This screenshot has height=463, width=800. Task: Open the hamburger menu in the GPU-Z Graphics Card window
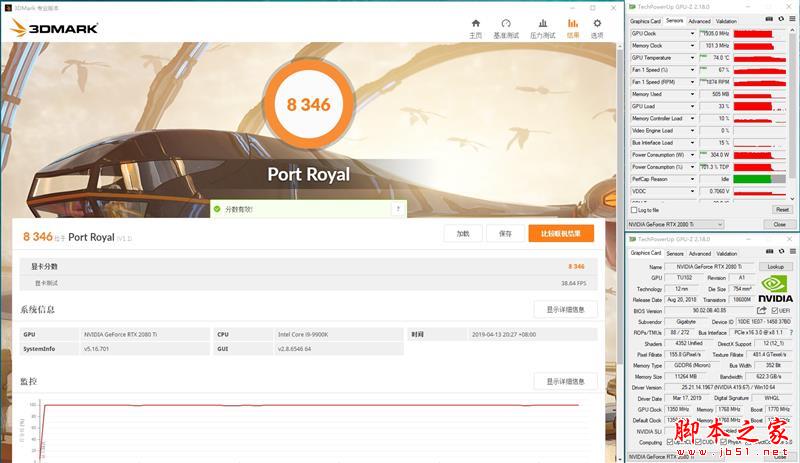[x=793, y=252]
